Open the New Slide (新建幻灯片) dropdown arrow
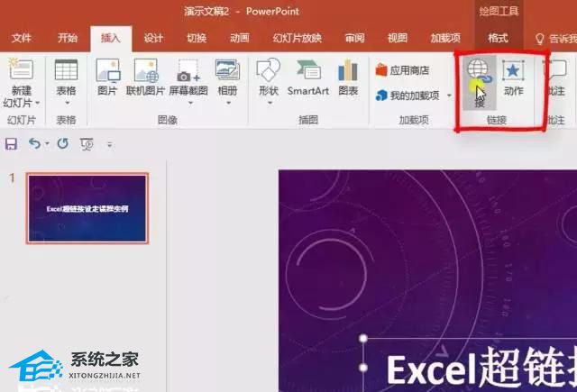 point(38,103)
